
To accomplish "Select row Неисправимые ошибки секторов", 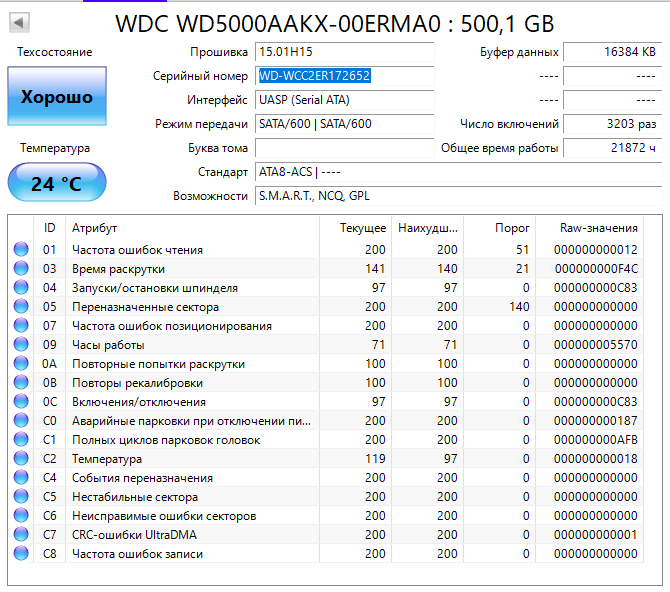I will (327, 515).
